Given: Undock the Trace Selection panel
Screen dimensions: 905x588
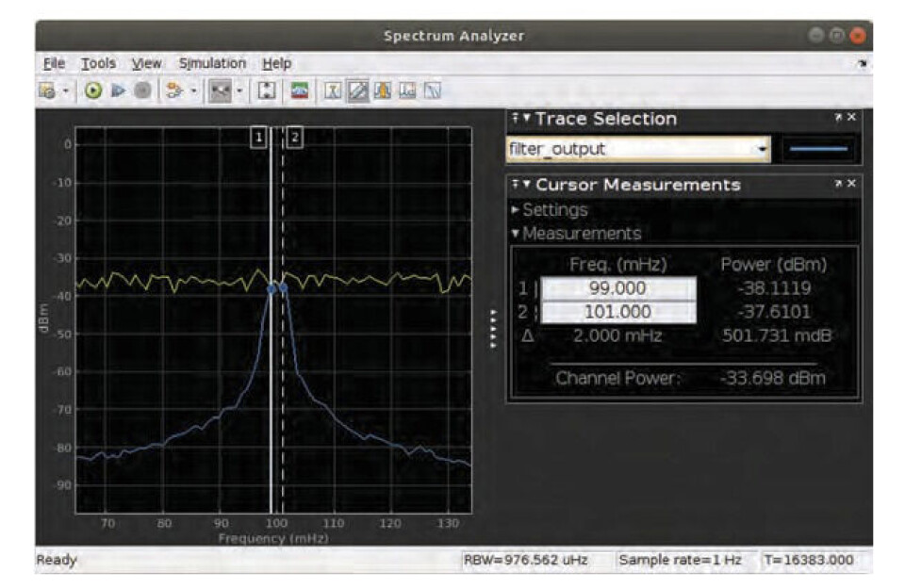Looking at the screenshot, I should (838, 117).
